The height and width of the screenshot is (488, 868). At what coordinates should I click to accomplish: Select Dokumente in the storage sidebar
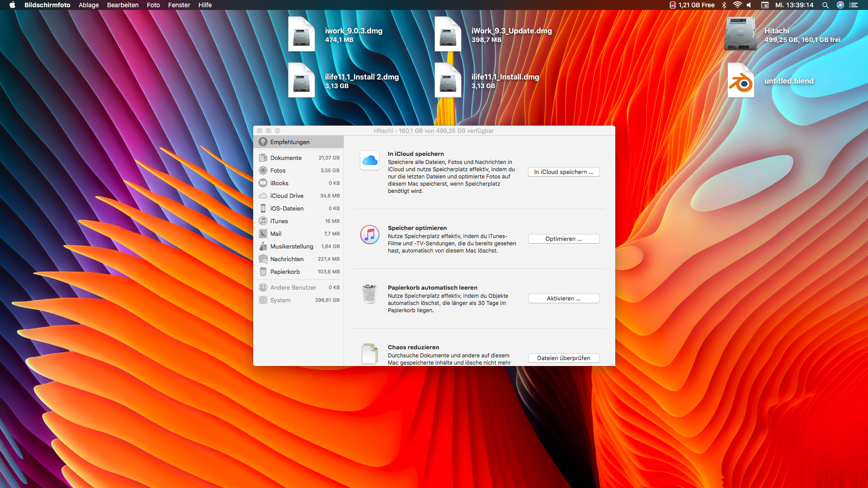click(x=286, y=158)
